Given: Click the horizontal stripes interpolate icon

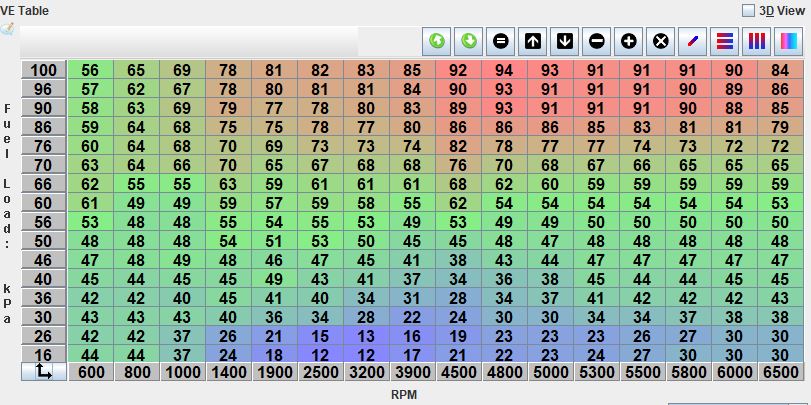Looking at the screenshot, I should coord(725,41).
